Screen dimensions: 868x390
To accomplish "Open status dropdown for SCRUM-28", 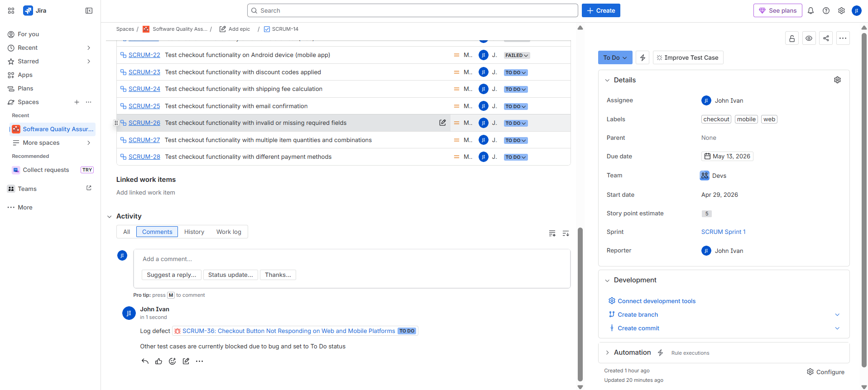I will 516,157.
